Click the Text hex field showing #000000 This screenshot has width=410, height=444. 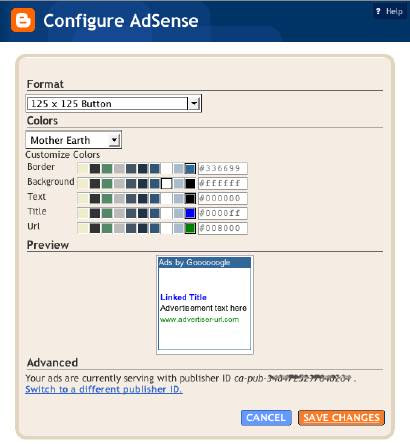coord(223,198)
